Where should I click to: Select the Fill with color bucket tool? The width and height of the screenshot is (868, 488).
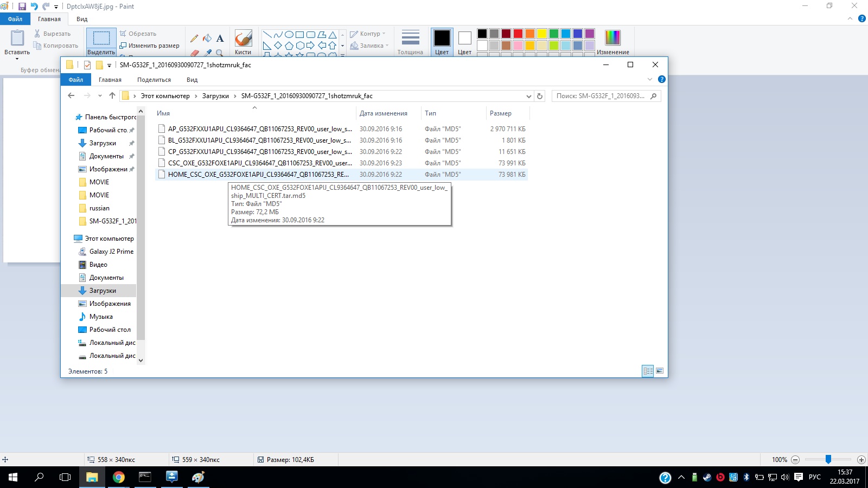[x=207, y=38]
